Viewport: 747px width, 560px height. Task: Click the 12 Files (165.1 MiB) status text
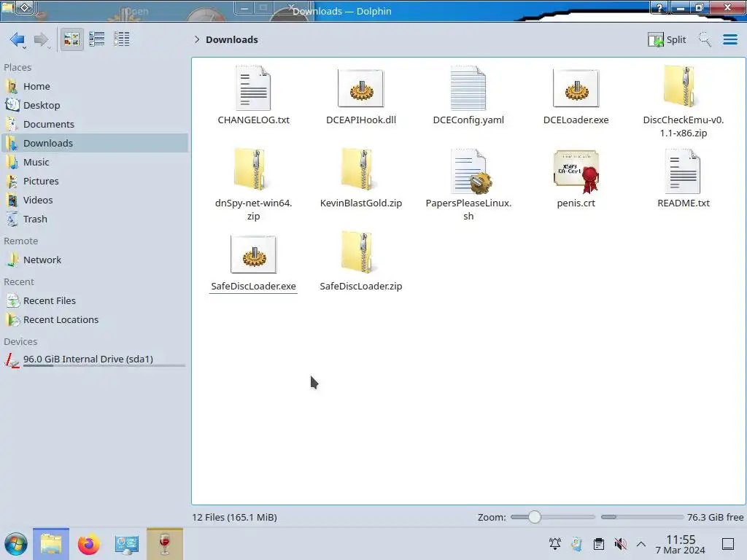click(x=234, y=517)
